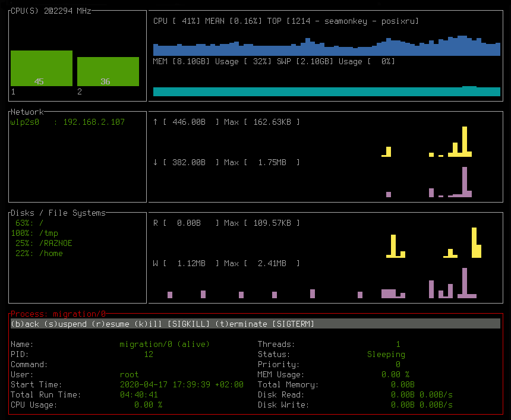The height and width of the screenshot is (420, 511).
Task: Click the disk write max '2.41MB' value
Action: [x=272, y=264]
